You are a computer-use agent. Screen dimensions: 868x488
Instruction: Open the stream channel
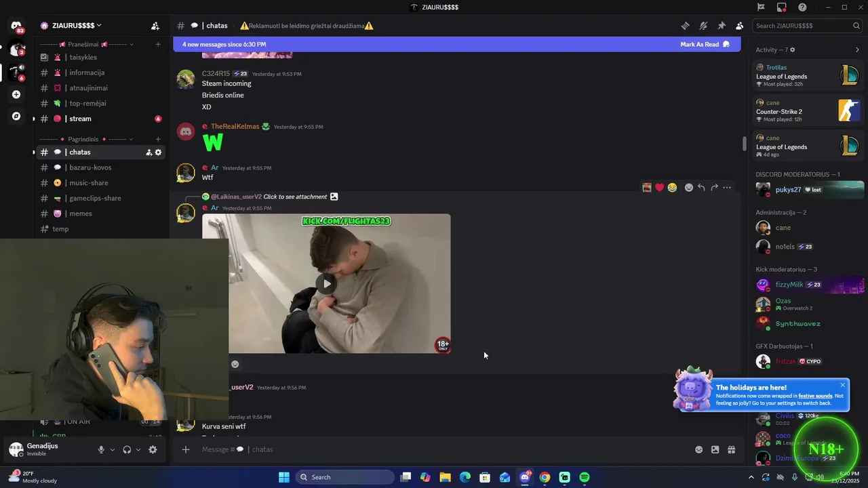[x=100, y=119]
